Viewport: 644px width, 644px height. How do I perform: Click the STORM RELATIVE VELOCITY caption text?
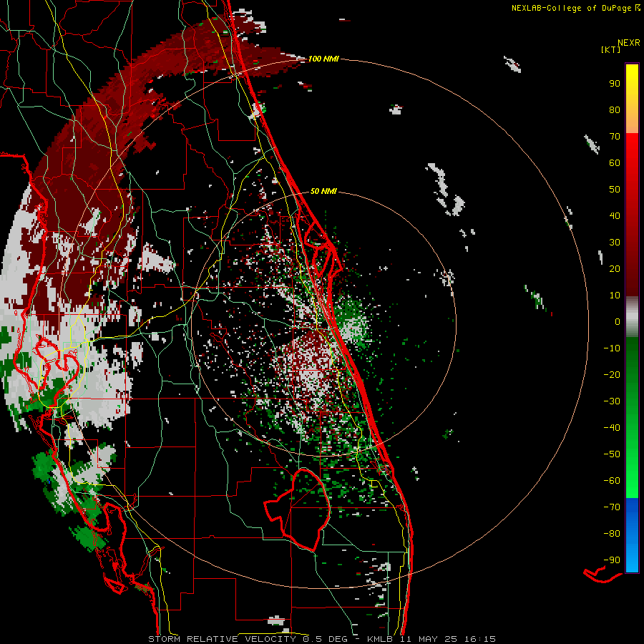pos(222,639)
